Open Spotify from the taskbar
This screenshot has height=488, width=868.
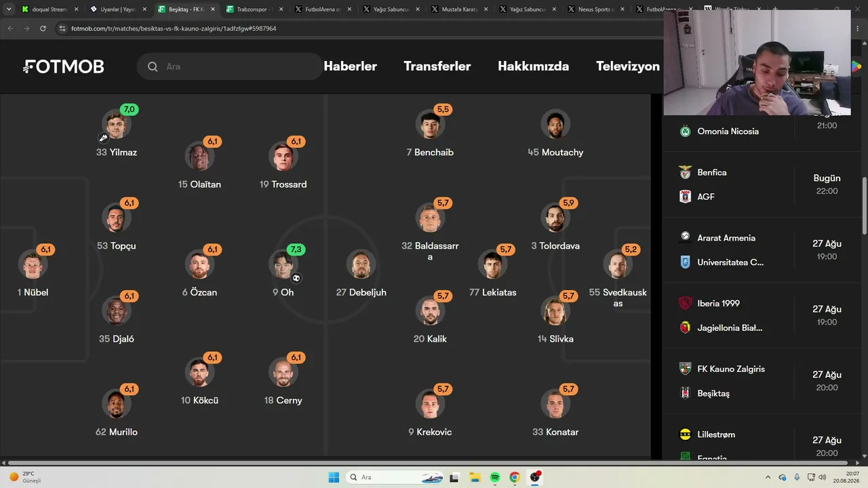[495, 477]
